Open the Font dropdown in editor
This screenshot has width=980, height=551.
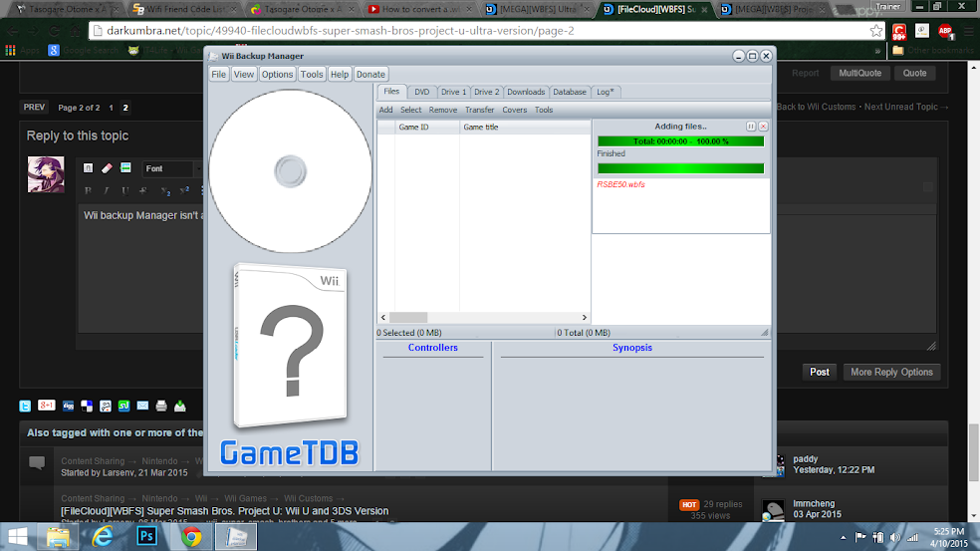[x=171, y=168]
